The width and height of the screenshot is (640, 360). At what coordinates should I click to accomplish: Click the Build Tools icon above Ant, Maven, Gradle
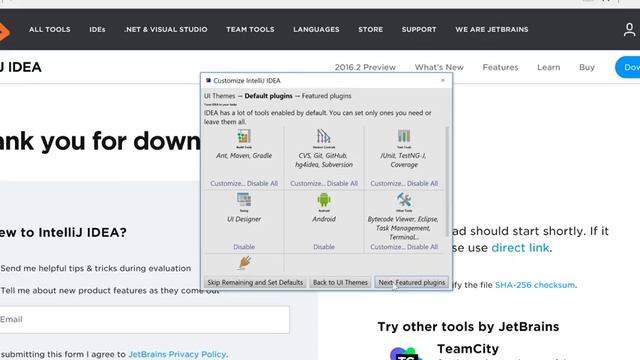pos(244,136)
